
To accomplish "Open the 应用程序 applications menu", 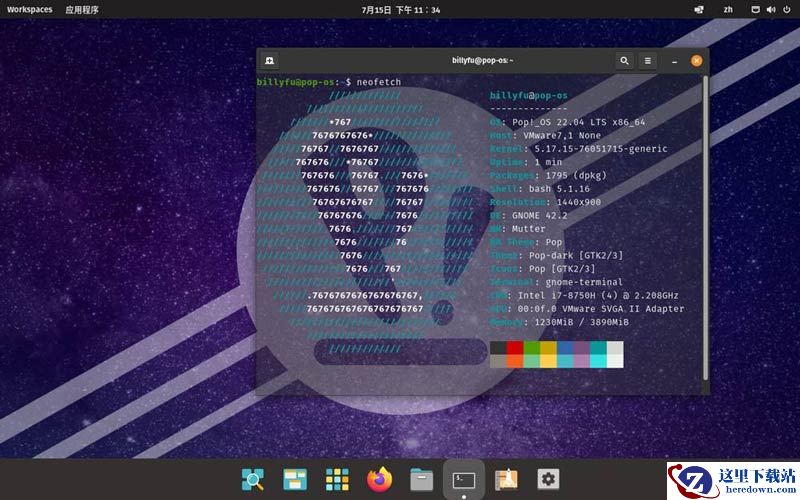I will (82, 10).
